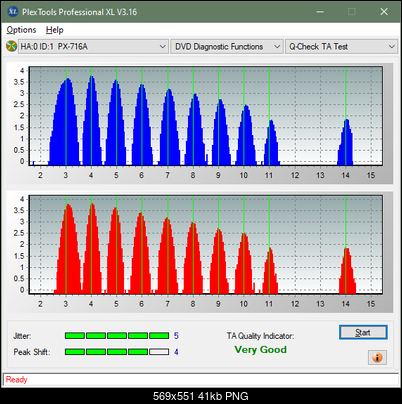Click the red peak at 11 in lower graph

pos(270,271)
